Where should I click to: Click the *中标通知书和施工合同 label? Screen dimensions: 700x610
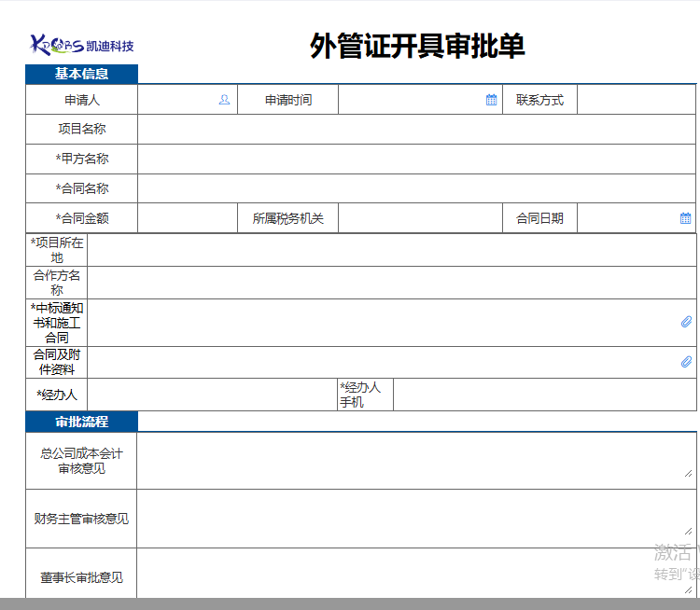tap(57, 323)
